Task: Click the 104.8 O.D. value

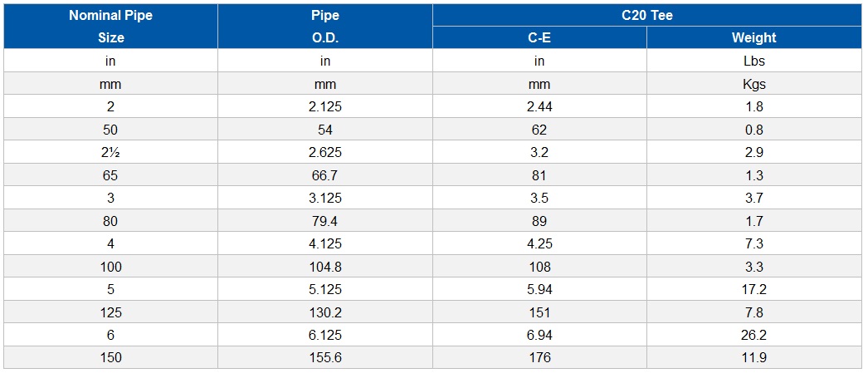Action: [x=325, y=267]
